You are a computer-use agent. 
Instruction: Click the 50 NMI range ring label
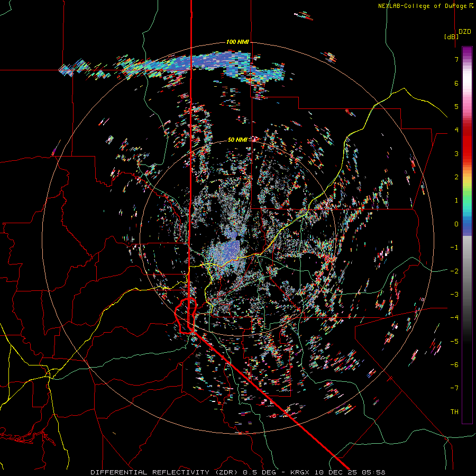pos(237,140)
